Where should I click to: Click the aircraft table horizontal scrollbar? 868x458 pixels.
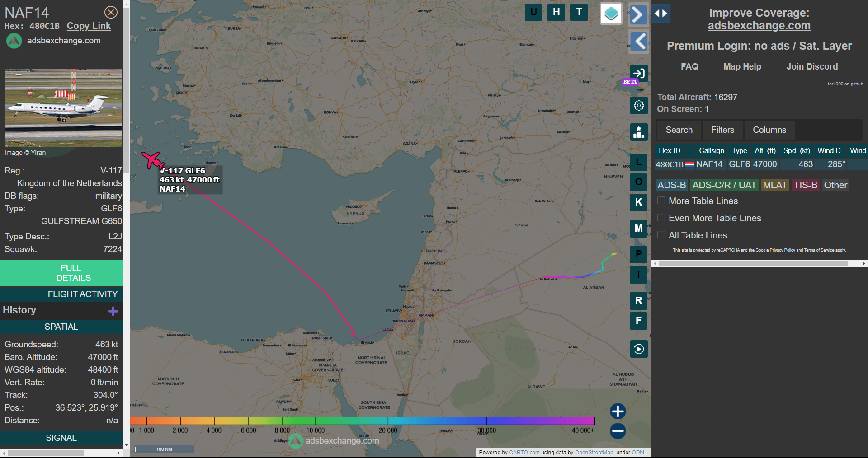[753, 263]
